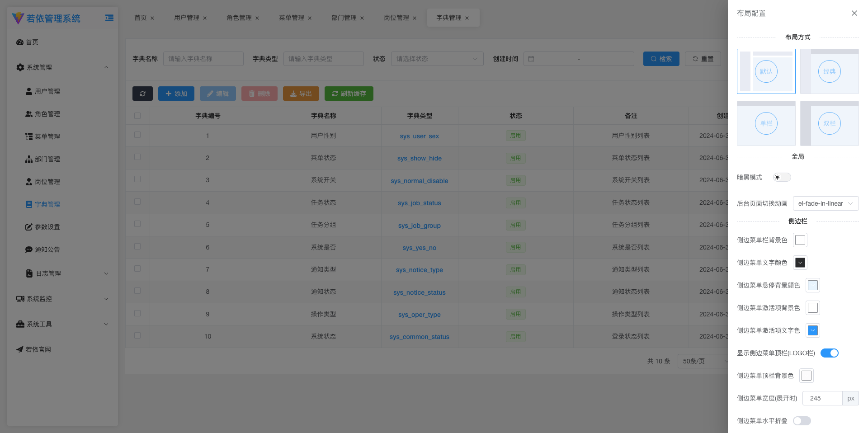Enable the 侧边菜单水平折叠 switch
The width and height of the screenshot is (868, 433).
coord(802,421)
